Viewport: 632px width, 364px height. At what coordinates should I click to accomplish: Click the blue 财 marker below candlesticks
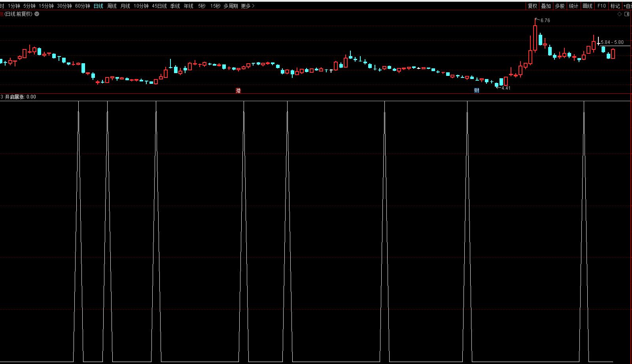[x=477, y=91]
